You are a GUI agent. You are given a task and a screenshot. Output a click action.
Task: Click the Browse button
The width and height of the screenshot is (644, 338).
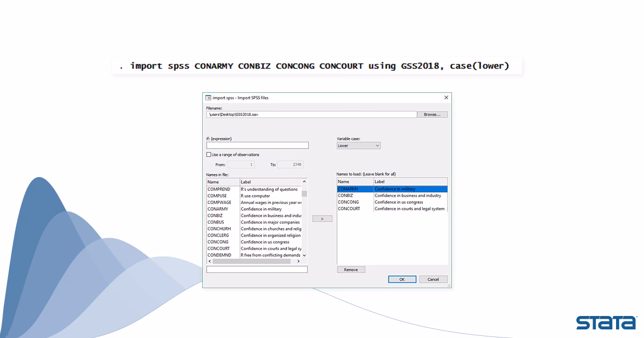click(x=432, y=114)
